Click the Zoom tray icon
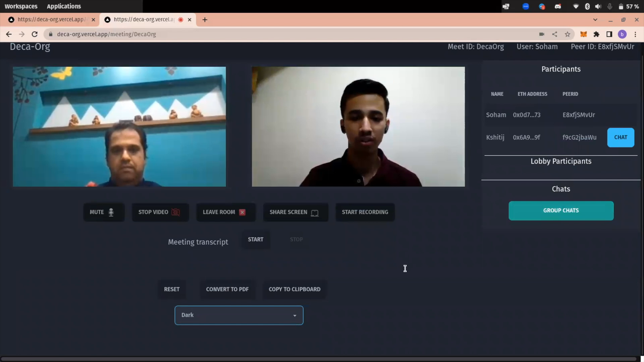The height and width of the screenshot is (362, 644). pyautogui.click(x=526, y=6)
